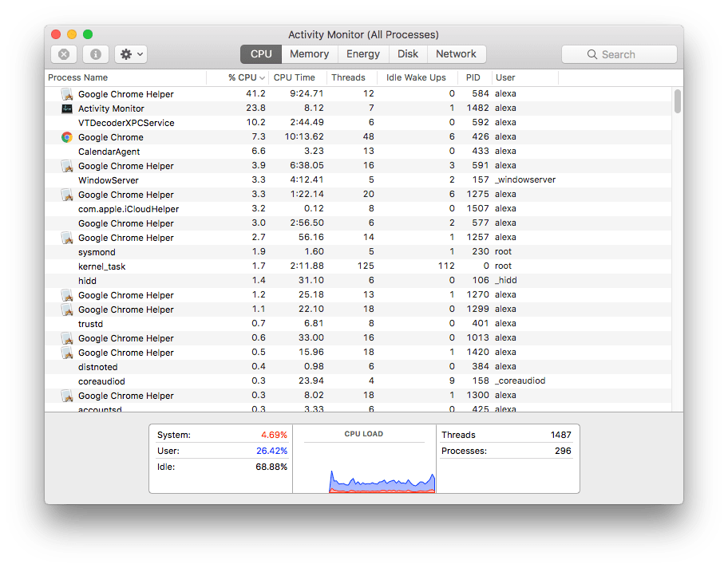728x568 pixels.
Task: Sort by PID column header
Action: 473,77
